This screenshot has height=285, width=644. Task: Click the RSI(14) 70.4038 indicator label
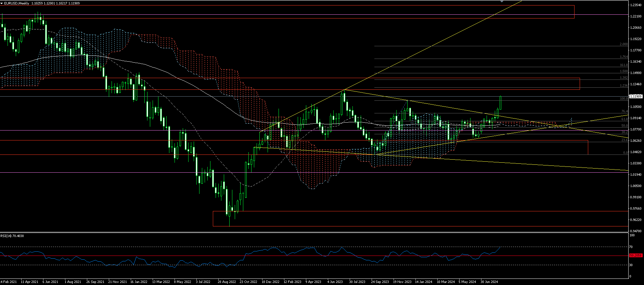pyautogui.click(x=12, y=236)
